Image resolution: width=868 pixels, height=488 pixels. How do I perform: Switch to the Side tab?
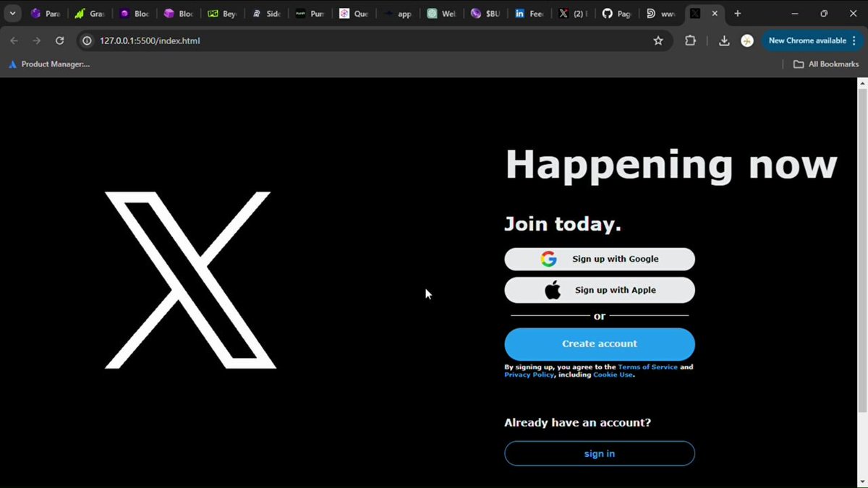coord(266,13)
